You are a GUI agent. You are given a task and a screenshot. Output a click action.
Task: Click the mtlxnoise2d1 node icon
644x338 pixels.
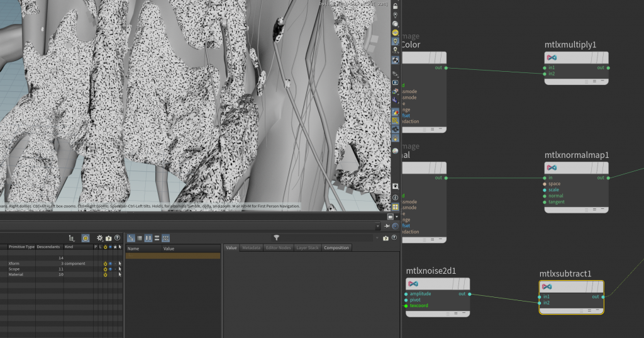(413, 284)
